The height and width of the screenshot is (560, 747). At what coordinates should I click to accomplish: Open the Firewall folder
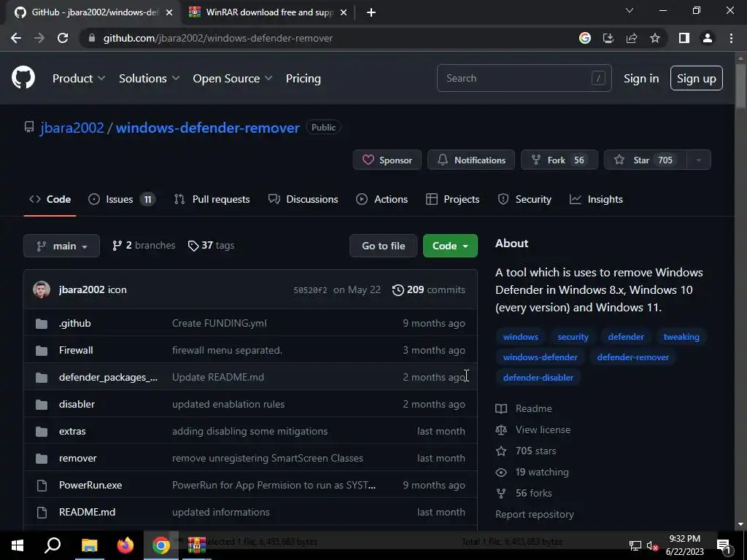[76, 350]
